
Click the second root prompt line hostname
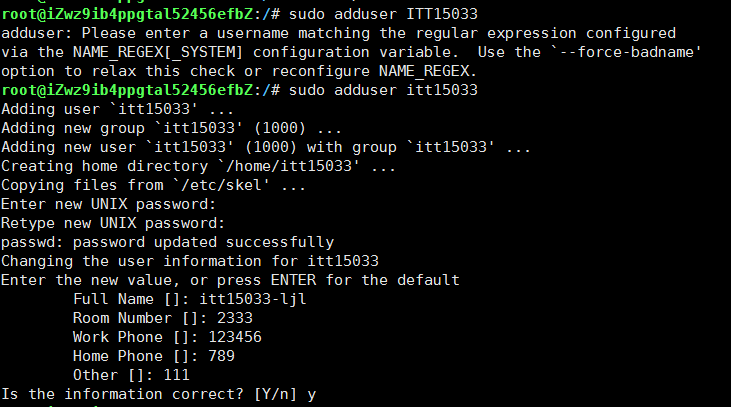coord(127,90)
